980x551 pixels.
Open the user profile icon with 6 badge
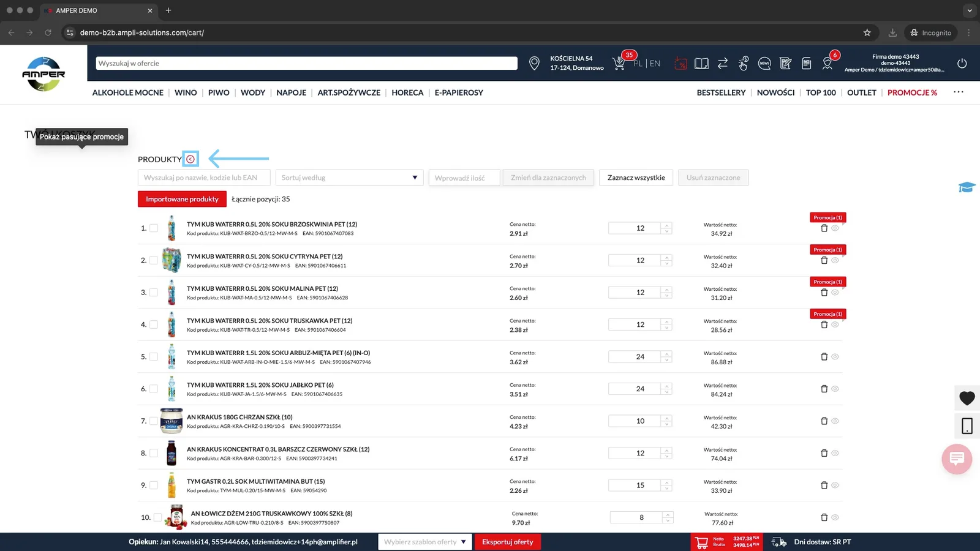(x=827, y=63)
